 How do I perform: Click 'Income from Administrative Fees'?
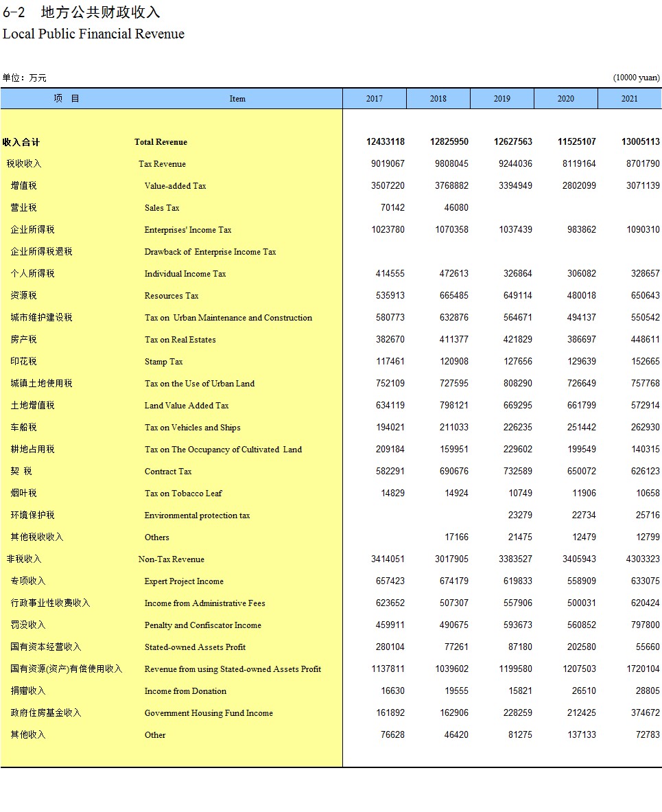(x=205, y=603)
